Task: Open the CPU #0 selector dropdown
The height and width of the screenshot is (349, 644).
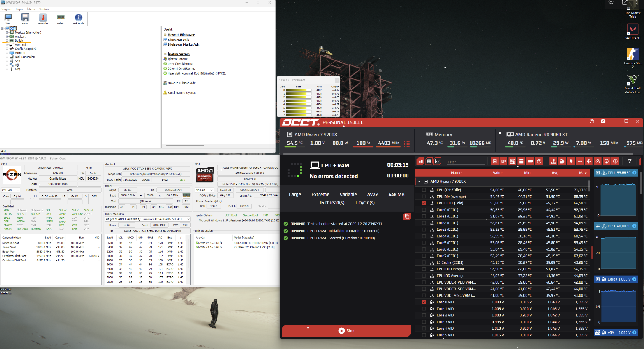Action: pos(11,190)
